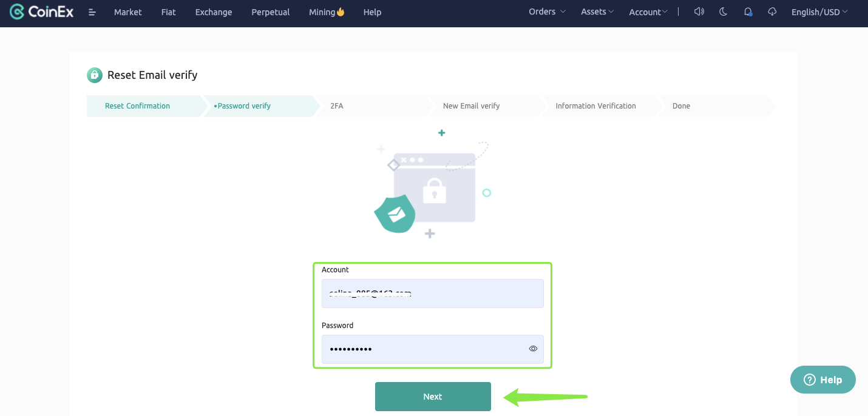This screenshot has height=416, width=868.
Task: Click the Account email input field
Action: (432, 294)
